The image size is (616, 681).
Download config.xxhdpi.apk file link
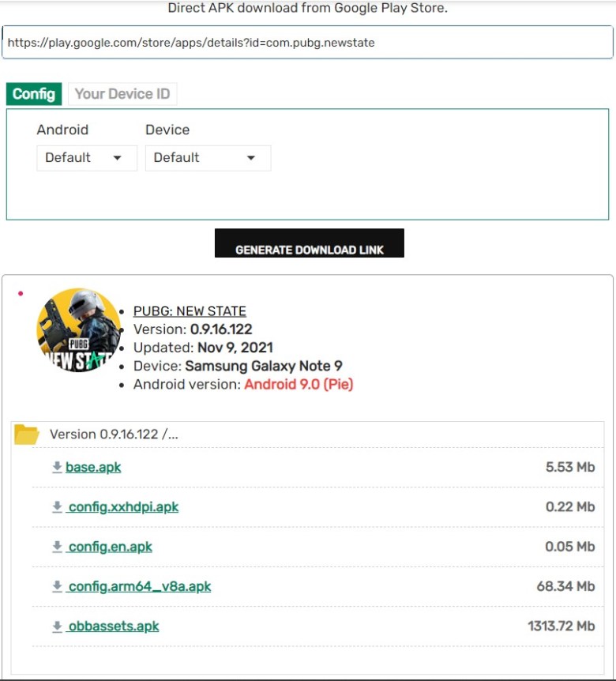click(123, 507)
